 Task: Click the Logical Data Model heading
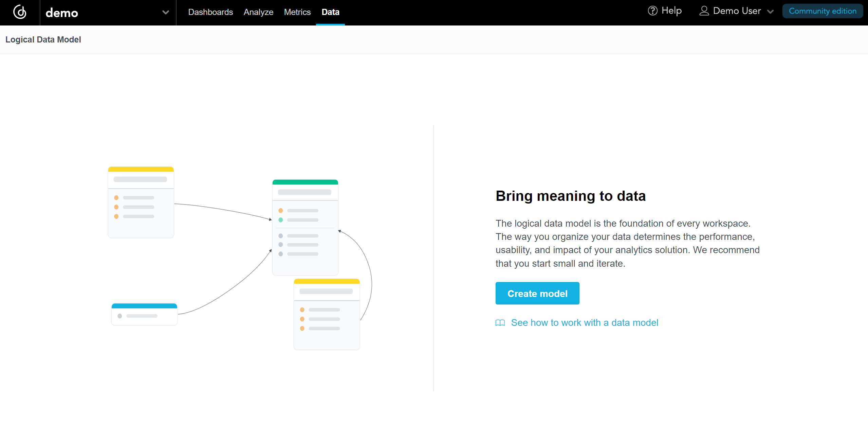[43, 40]
